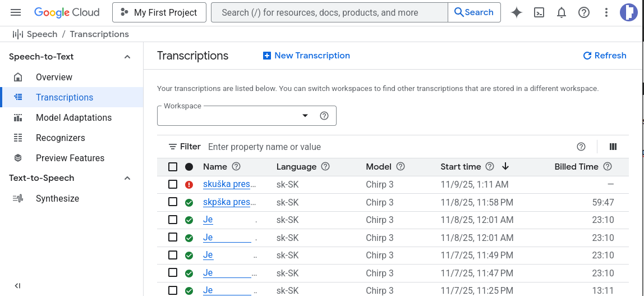Go to Model Adaptations page
644x296 pixels.
point(73,117)
